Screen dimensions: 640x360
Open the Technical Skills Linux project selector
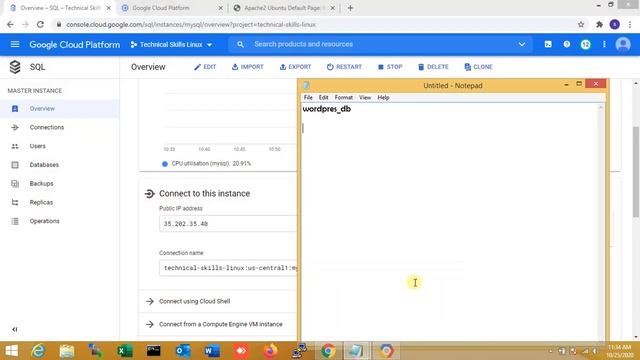[171, 44]
